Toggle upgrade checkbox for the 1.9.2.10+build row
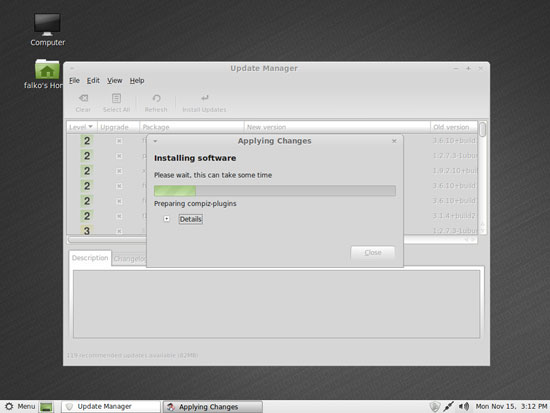This screenshot has height=413, width=550. click(119, 171)
